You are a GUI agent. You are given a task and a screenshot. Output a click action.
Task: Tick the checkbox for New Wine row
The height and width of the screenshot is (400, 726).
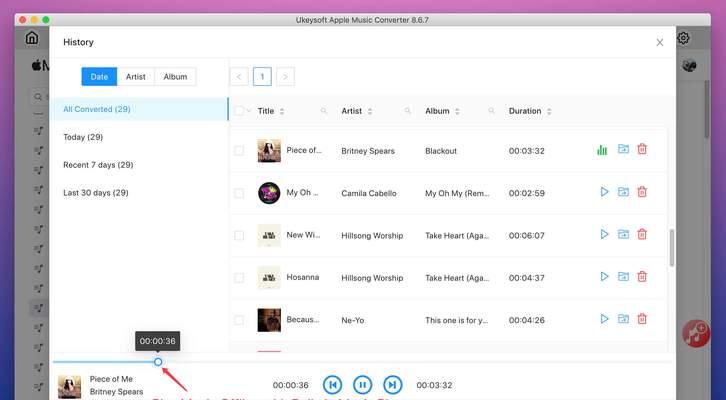click(239, 236)
